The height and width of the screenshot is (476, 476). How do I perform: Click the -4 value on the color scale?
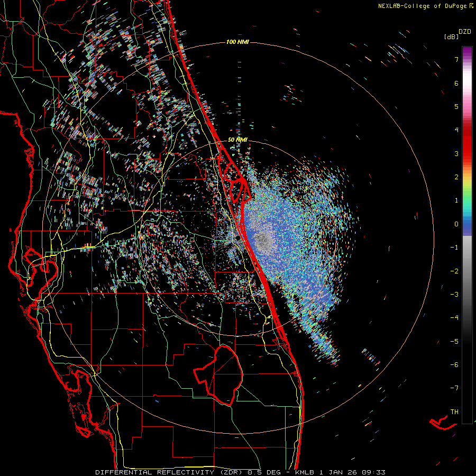(454, 318)
